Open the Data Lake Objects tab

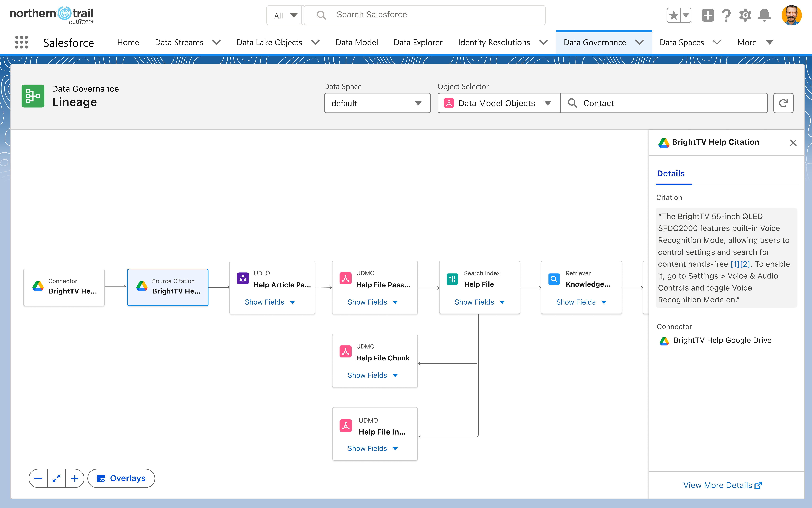(269, 42)
